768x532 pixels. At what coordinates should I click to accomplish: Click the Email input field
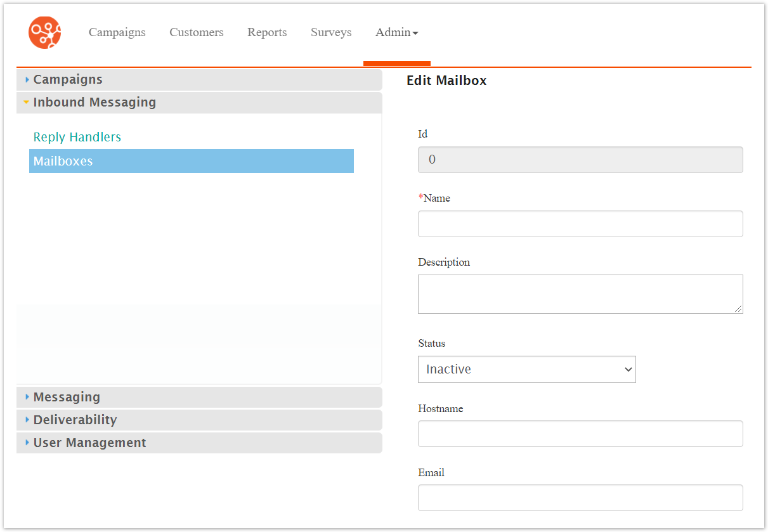tap(580, 498)
